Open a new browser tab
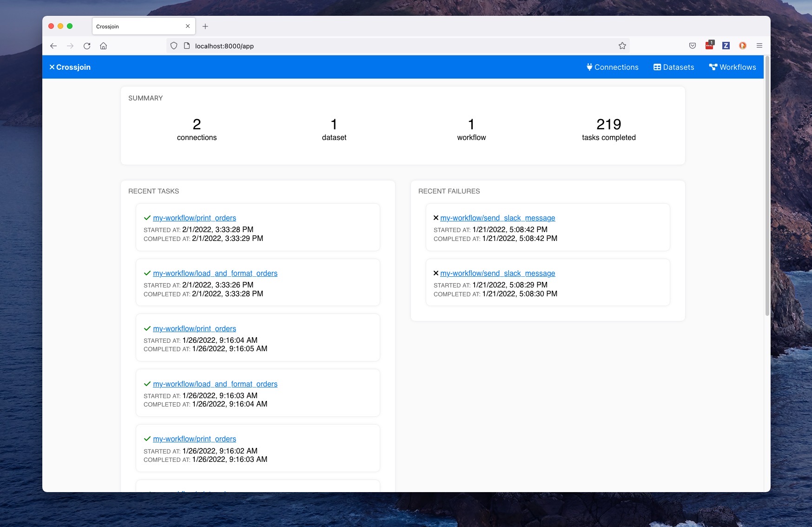Viewport: 812px width, 527px height. pos(205,27)
